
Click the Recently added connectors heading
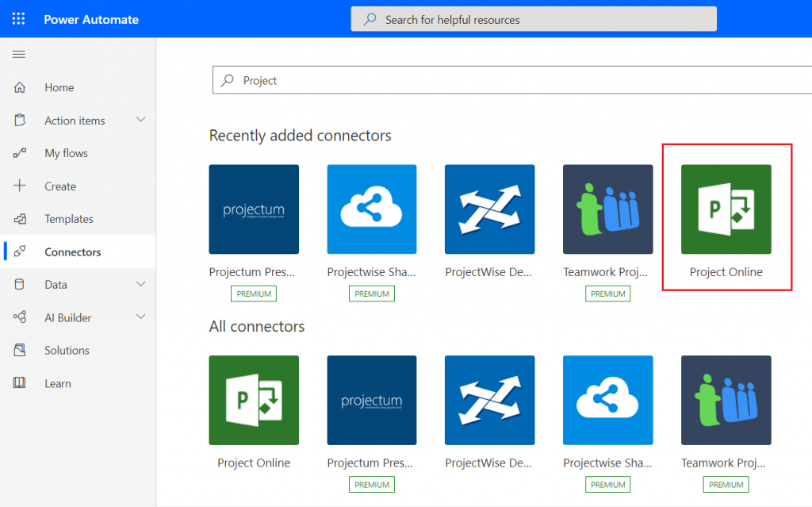(300, 136)
